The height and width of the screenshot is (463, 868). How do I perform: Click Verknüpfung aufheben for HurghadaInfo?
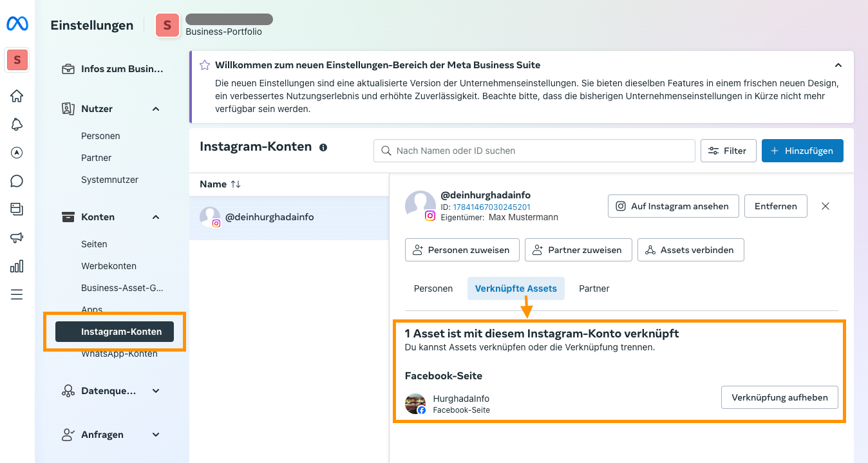[779, 397]
